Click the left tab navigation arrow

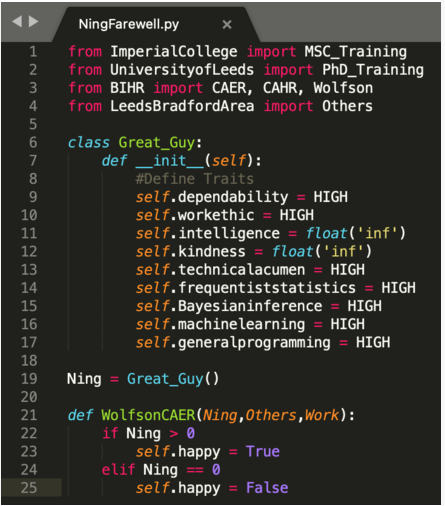coord(17,22)
